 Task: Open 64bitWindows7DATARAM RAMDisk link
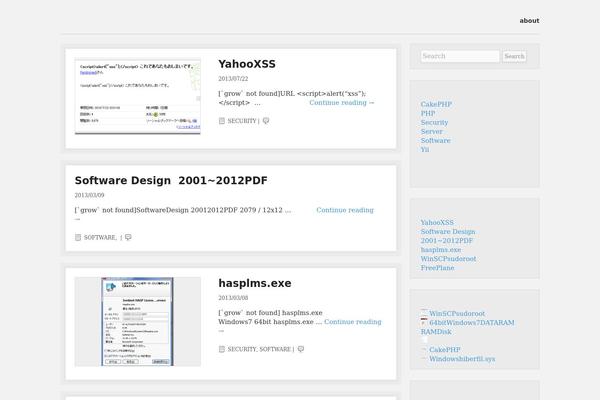(x=468, y=327)
